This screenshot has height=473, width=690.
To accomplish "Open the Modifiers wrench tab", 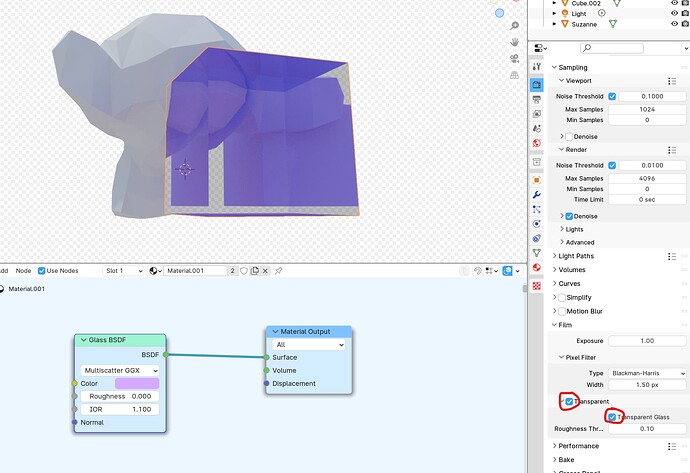I will coord(536,194).
